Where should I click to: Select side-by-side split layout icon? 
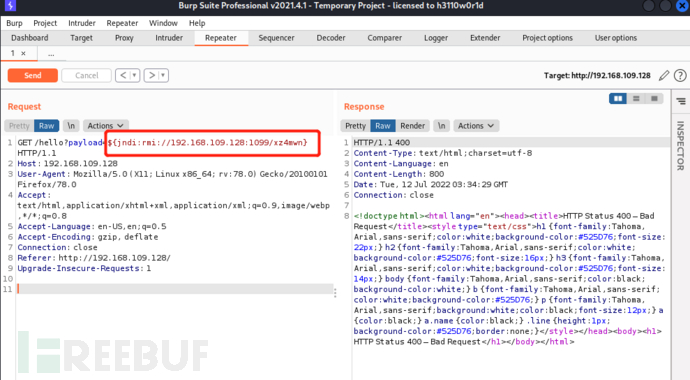tap(618, 99)
